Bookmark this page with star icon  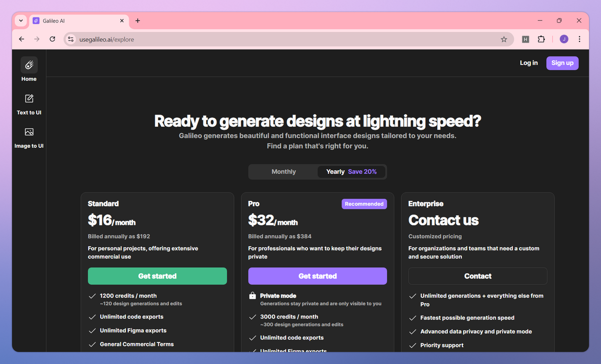click(504, 39)
